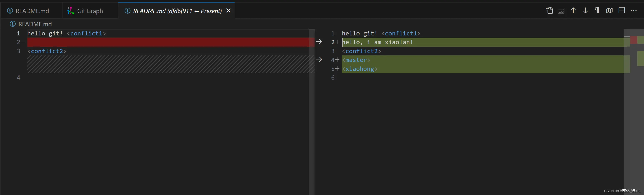Screen dimensions: 644x195
Task: Revert change arrow at line 2
Action: [x=319, y=42]
